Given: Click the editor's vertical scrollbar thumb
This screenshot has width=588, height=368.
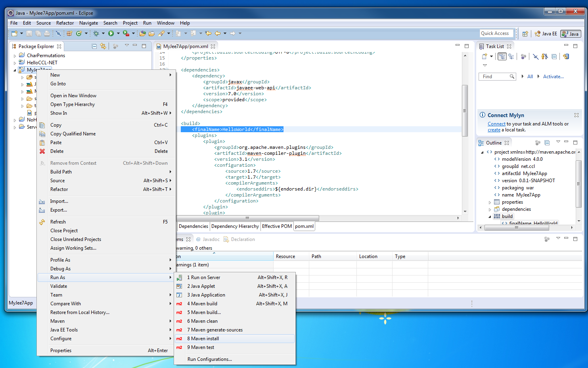Looking at the screenshot, I should (x=465, y=110).
